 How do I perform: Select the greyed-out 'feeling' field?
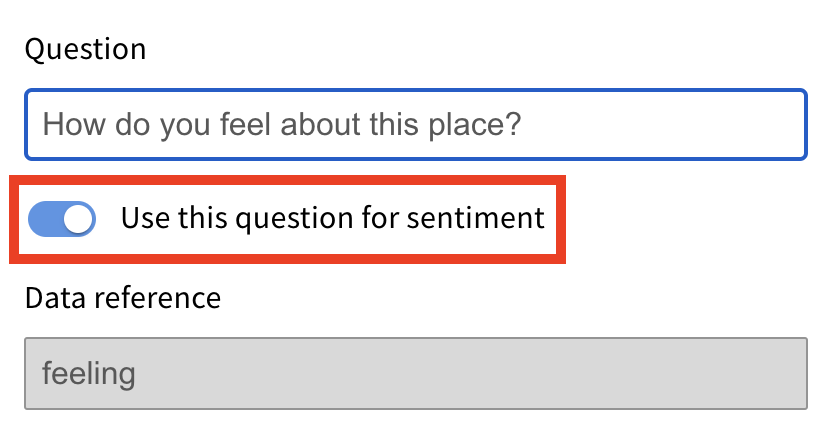(415, 373)
